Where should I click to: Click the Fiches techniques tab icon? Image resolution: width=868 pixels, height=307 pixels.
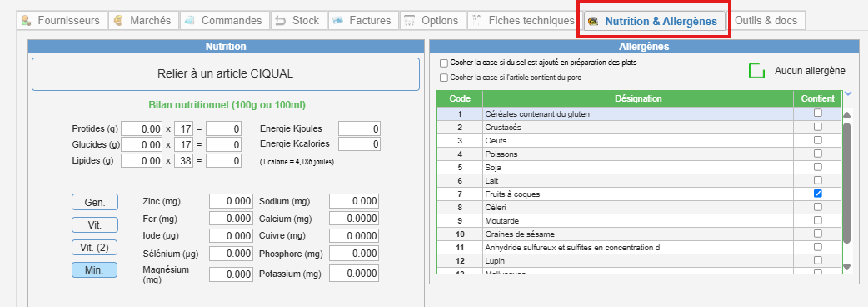pyautogui.click(x=476, y=21)
